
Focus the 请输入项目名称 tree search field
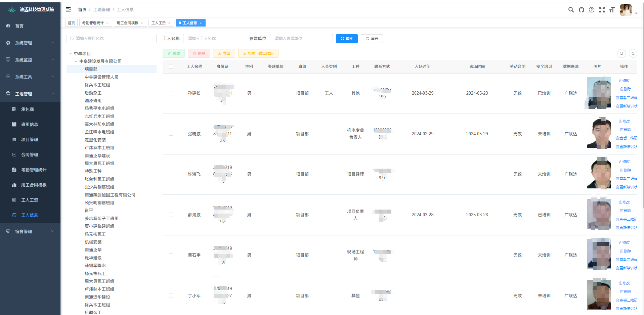click(x=112, y=39)
